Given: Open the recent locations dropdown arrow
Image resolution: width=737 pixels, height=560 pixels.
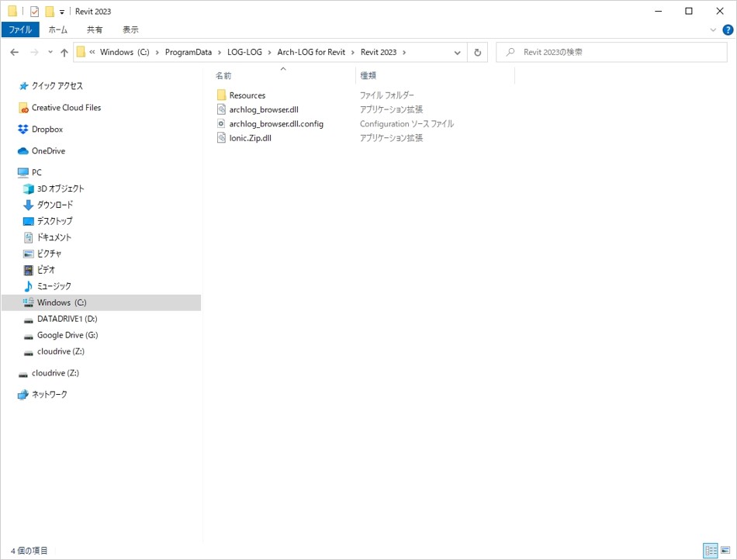Looking at the screenshot, I should coord(50,52).
